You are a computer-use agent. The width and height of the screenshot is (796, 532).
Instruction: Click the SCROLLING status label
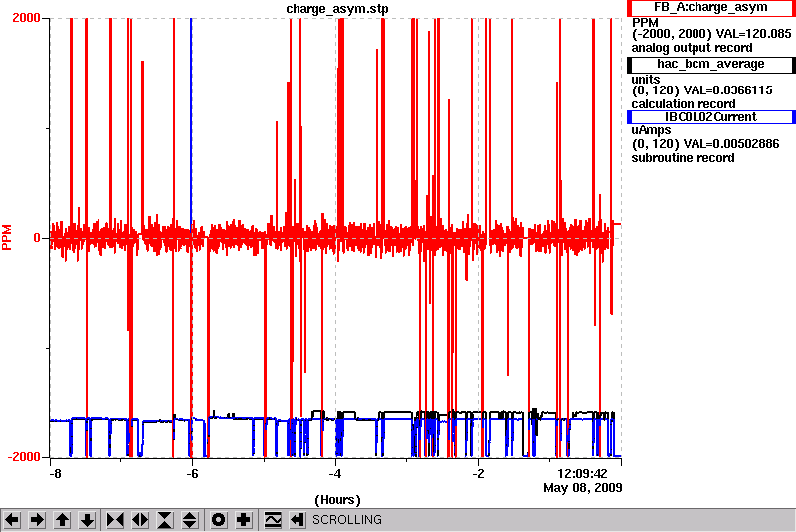coord(346,520)
